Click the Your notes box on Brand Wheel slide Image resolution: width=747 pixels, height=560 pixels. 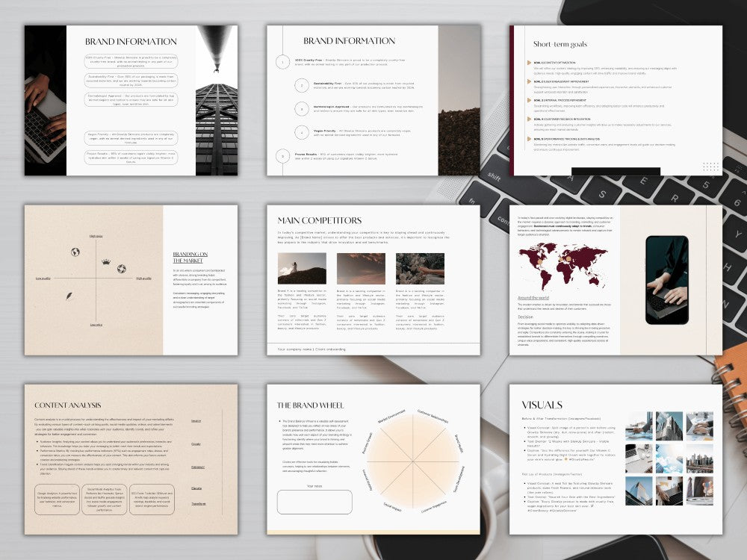pos(314,502)
